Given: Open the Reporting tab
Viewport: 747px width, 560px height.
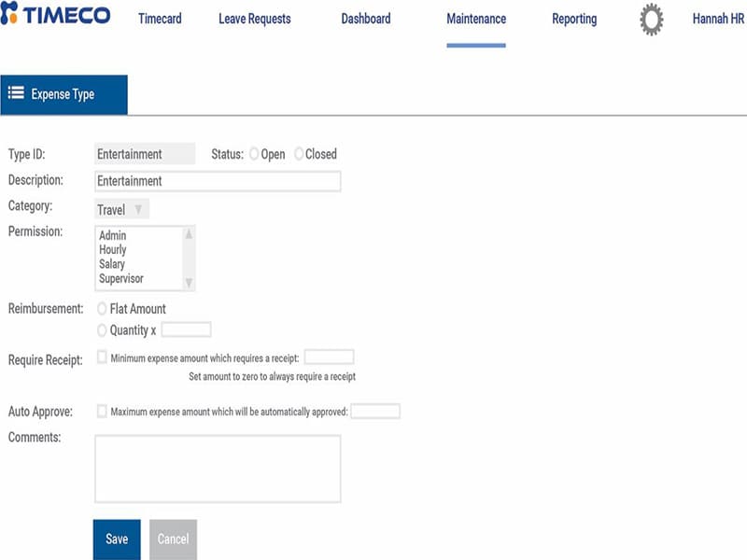Looking at the screenshot, I should pyautogui.click(x=574, y=19).
